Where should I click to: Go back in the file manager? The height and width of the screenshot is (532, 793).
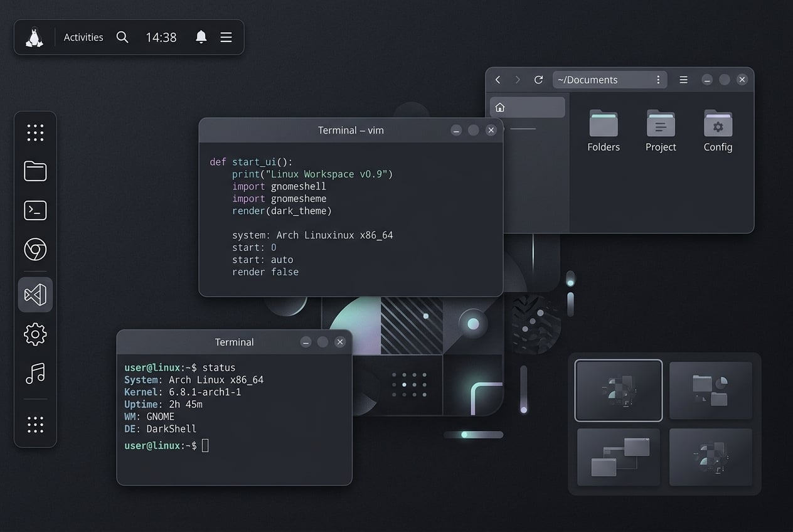coord(498,80)
